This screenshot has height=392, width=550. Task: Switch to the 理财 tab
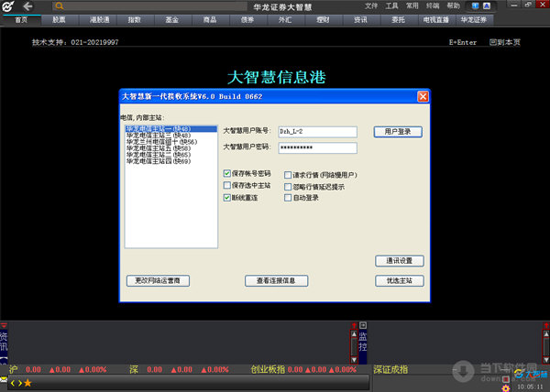[323, 20]
